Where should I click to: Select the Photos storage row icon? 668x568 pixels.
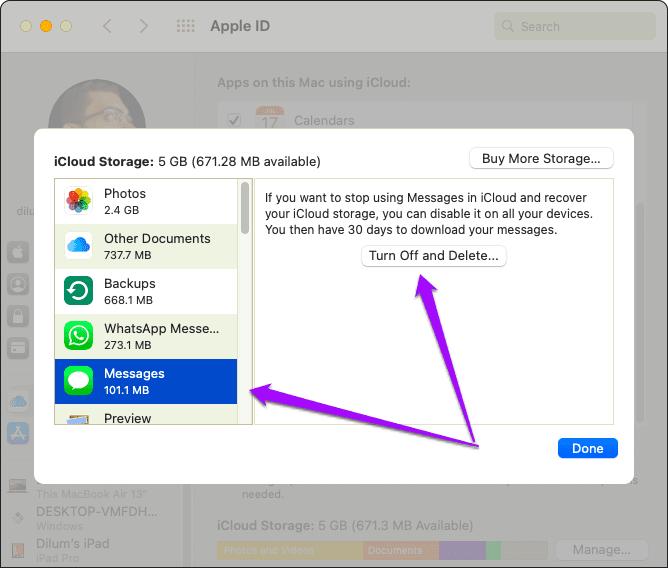point(78,200)
